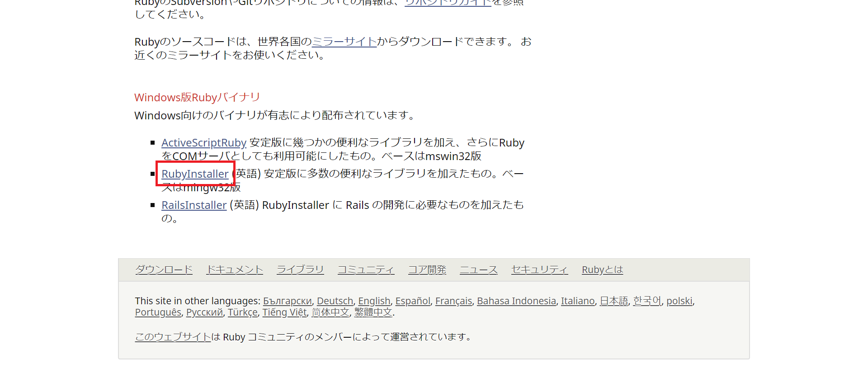This screenshot has height=392, width=868.
Task: Click the text Windows向けのバイナリが有志により配布されています
Action: tap(274, 116)
